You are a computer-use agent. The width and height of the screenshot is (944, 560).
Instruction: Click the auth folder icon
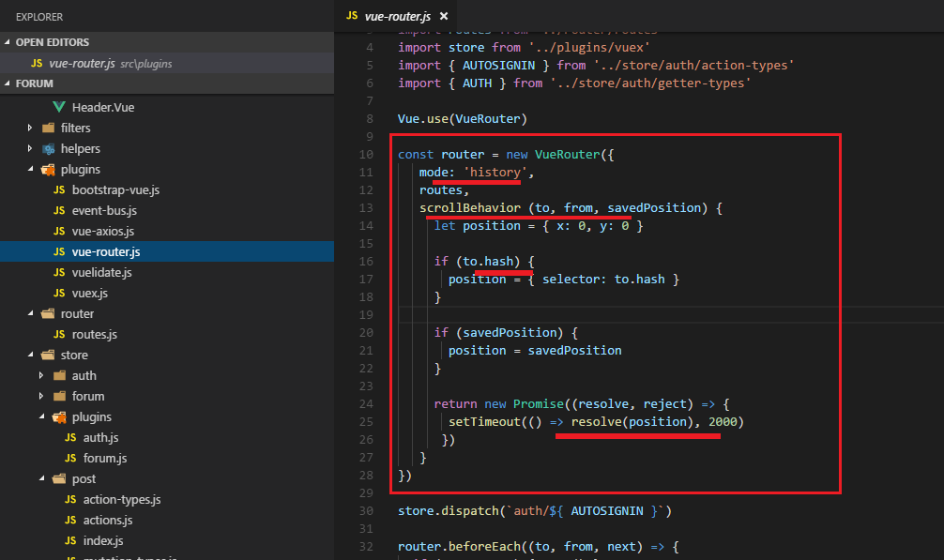click(x=60, y=375)
